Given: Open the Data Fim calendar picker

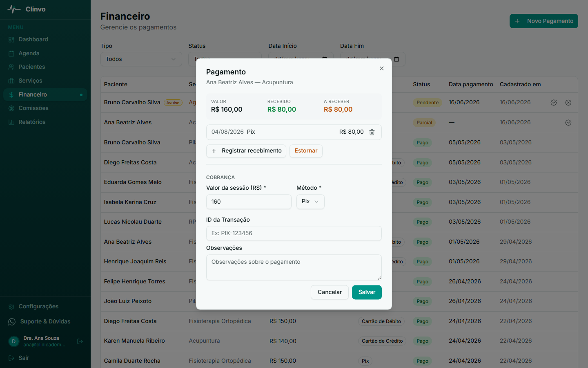Looking at the screenshot, I should (x=396, y=59).
